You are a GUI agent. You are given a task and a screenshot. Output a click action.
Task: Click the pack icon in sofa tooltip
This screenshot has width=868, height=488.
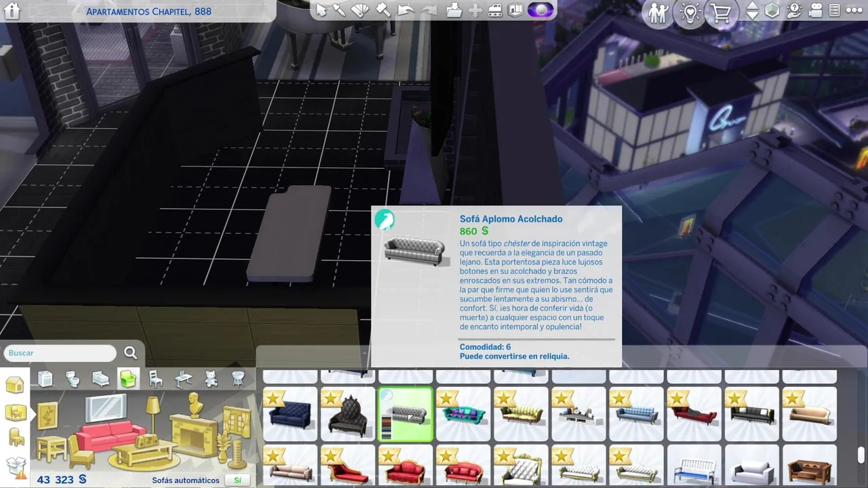pyautogui.click(x=384, y=220)
